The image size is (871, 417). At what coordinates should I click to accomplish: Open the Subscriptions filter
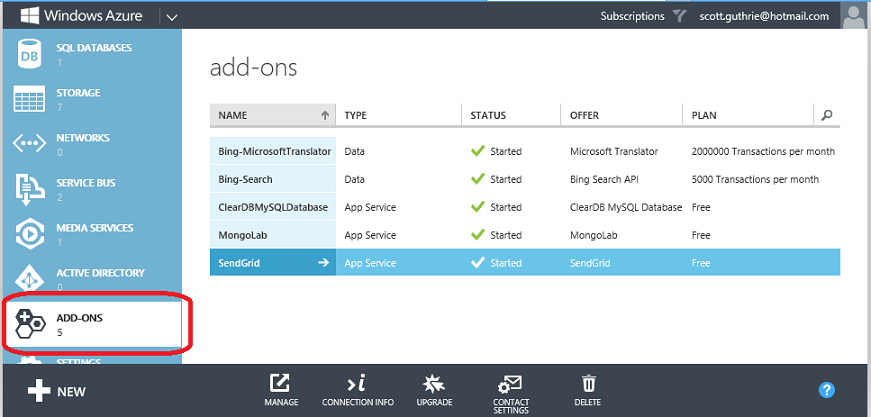632,16
